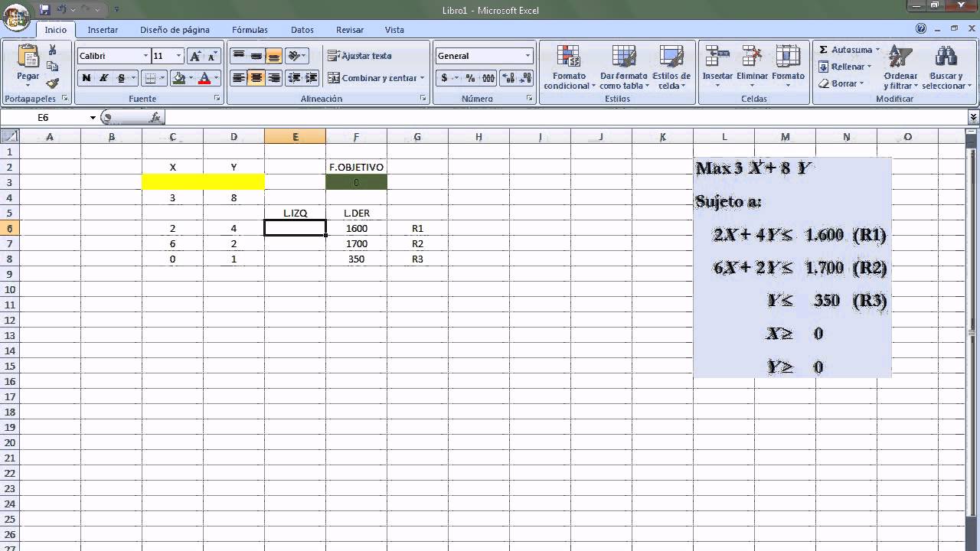Open the font size 11 dropdown
This screenshot has width=980, height=551.
click(178, 56)
